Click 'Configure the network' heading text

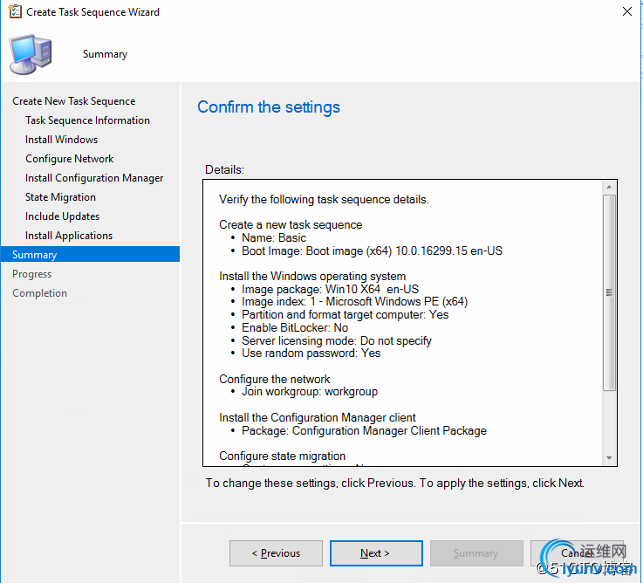(x=274, y=379)
